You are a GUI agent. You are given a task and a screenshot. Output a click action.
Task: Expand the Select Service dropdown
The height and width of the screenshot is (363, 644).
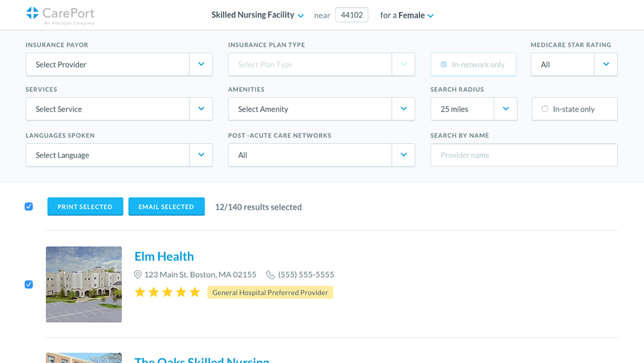[119, 109]
